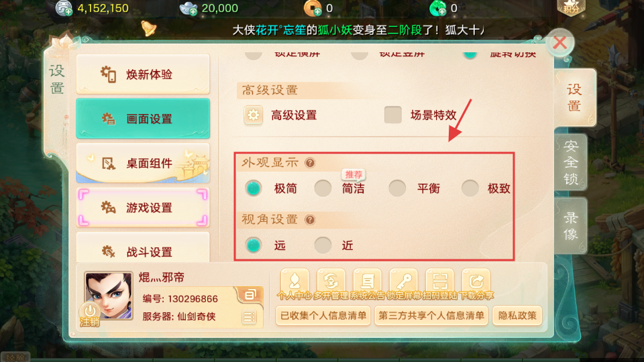Screen dimensions: 644x362
Task: Open 隐私政策 privacy policy button
Action: (517, 316)
